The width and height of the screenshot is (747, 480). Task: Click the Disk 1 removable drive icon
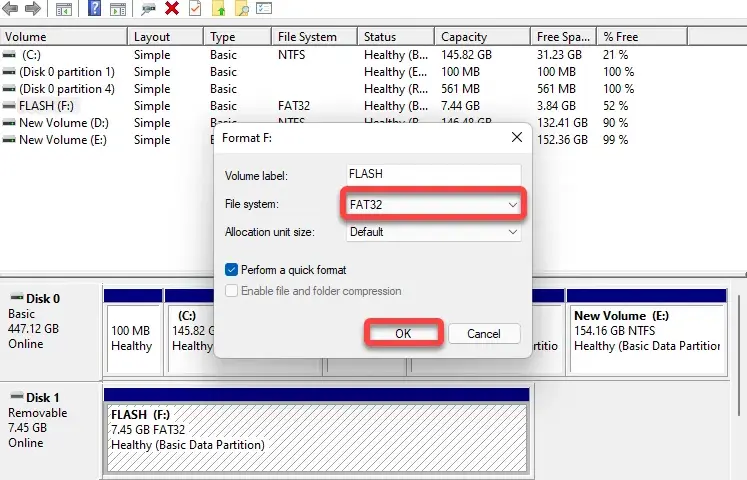point(17,396)
